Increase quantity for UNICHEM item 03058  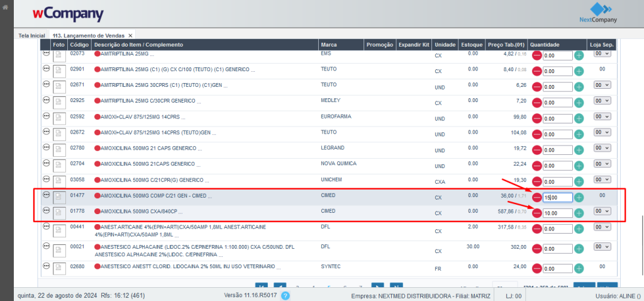pos(579,181)
